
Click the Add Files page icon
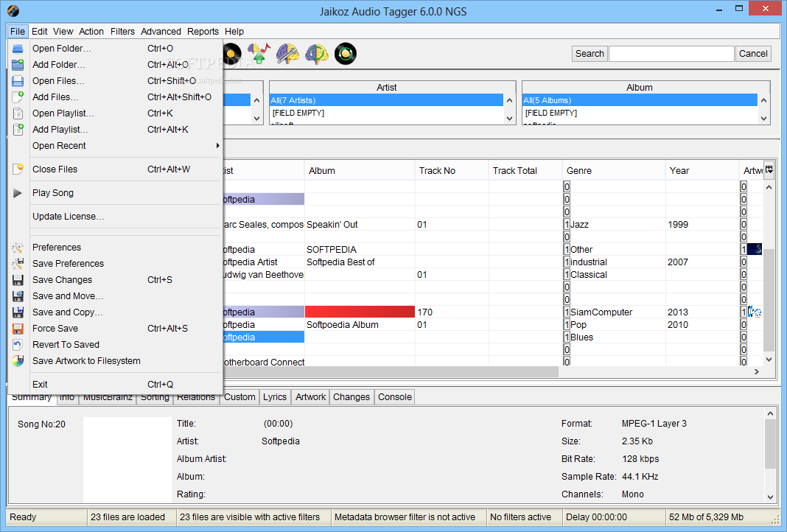click(18, 97)
